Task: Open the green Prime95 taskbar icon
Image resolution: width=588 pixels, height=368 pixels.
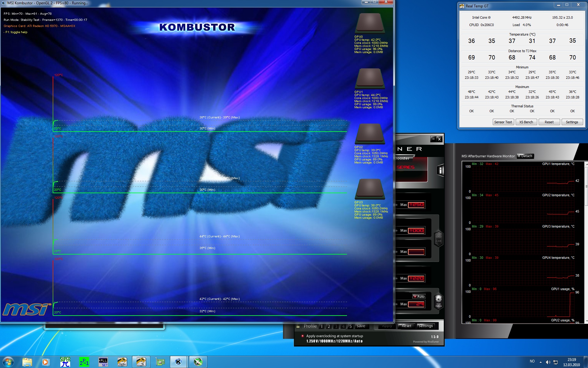Action: click(x=84, y=362)
